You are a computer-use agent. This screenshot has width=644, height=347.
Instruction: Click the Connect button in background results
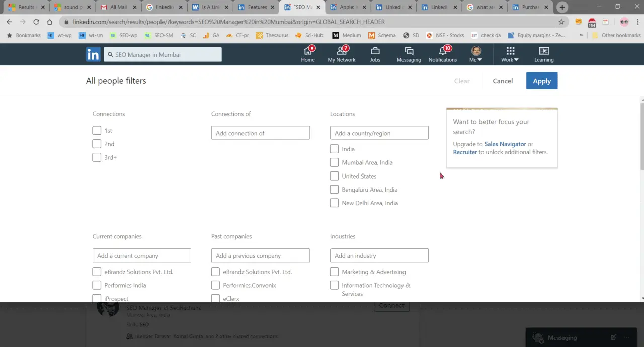[391, 305]
